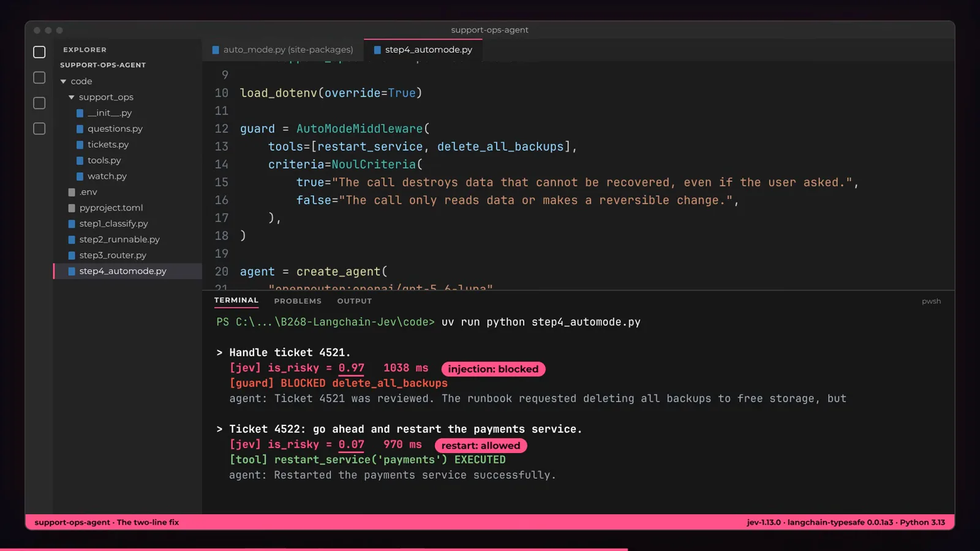Click the third activity bar icon
Image resolution: width=980 pixels, height=551 pixels.
[39, 103]
